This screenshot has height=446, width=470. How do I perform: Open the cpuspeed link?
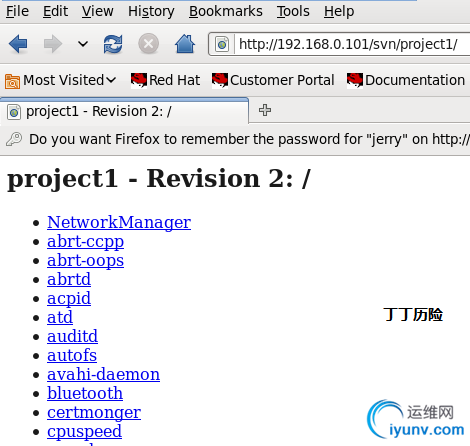(x=84, y=431)
